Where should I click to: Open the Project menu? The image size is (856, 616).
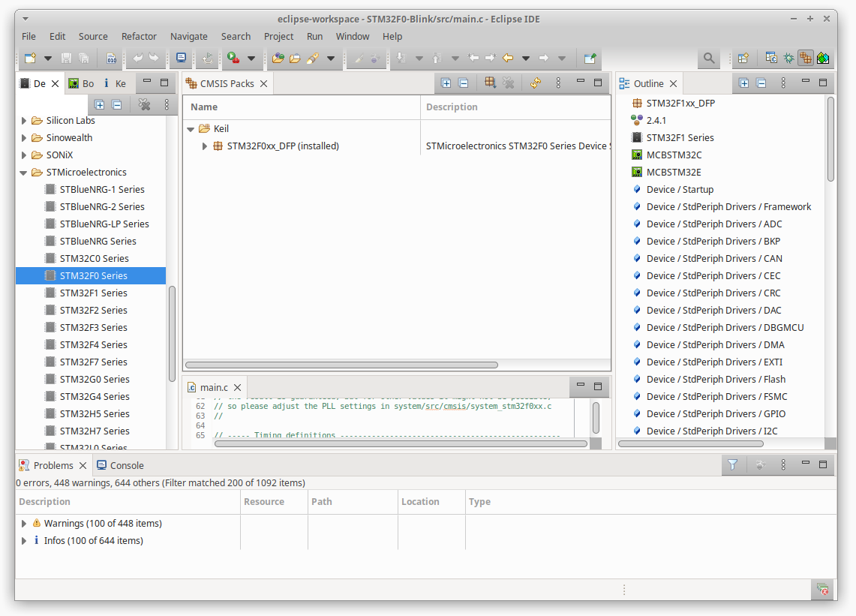point(278,36)
